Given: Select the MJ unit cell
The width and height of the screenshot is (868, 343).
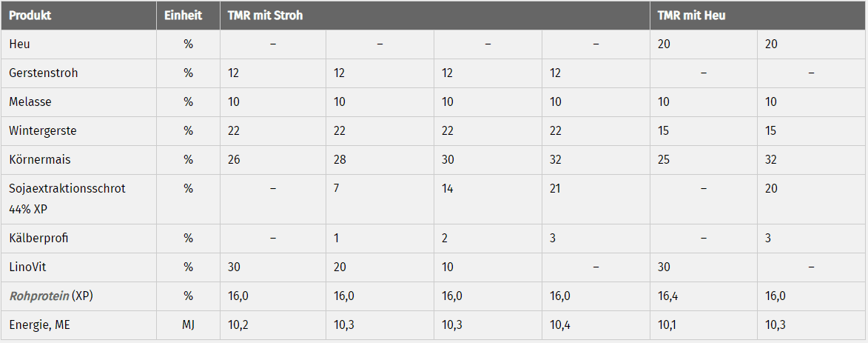Looking at the screenshot, I should [188, 324].
